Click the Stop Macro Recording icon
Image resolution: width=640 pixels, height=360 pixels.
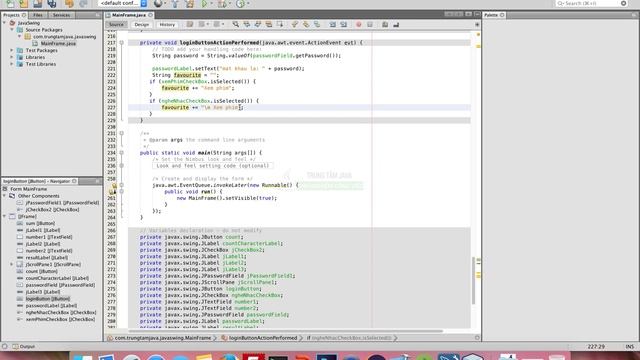click(x=370, y=24)
